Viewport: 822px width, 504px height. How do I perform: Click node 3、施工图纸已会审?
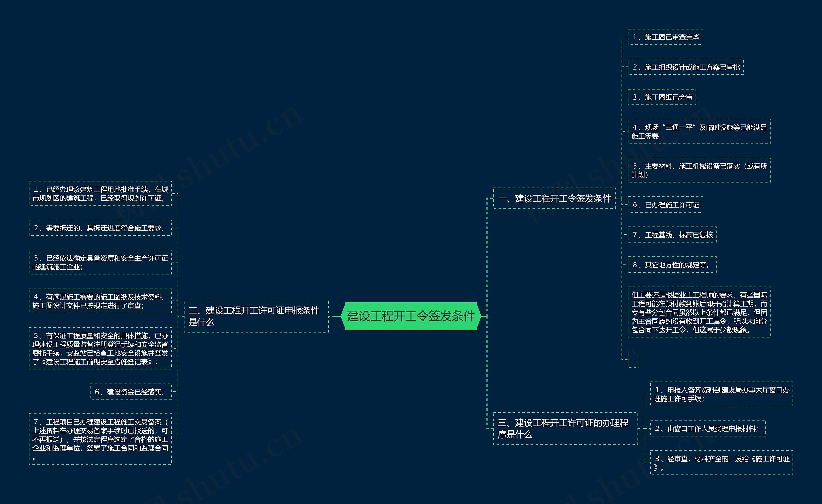coord(662,97)
